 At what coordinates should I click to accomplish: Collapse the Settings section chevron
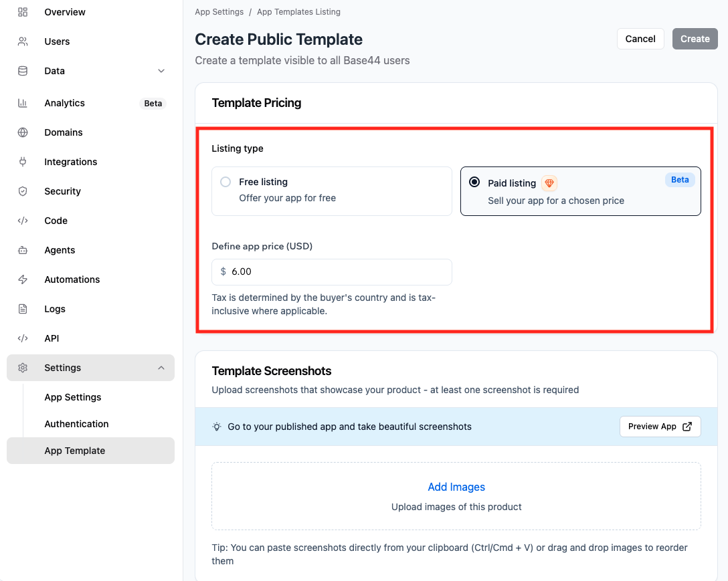point(161,368)
